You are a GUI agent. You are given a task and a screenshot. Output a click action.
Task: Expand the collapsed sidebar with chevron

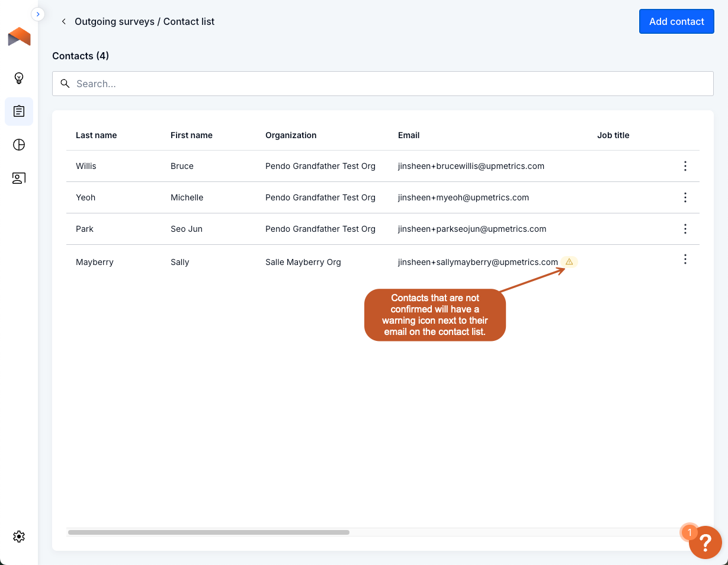tap(38, 14)
